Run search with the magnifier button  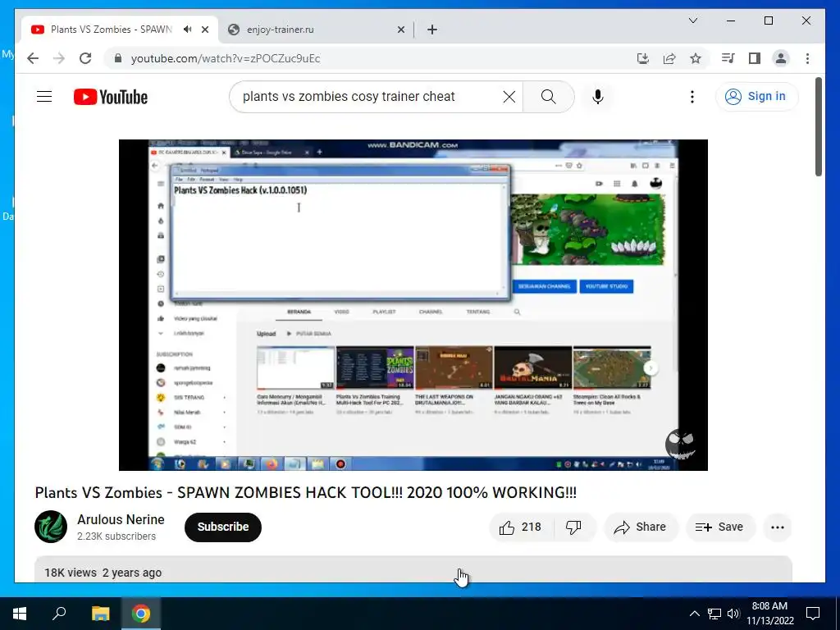548,97
